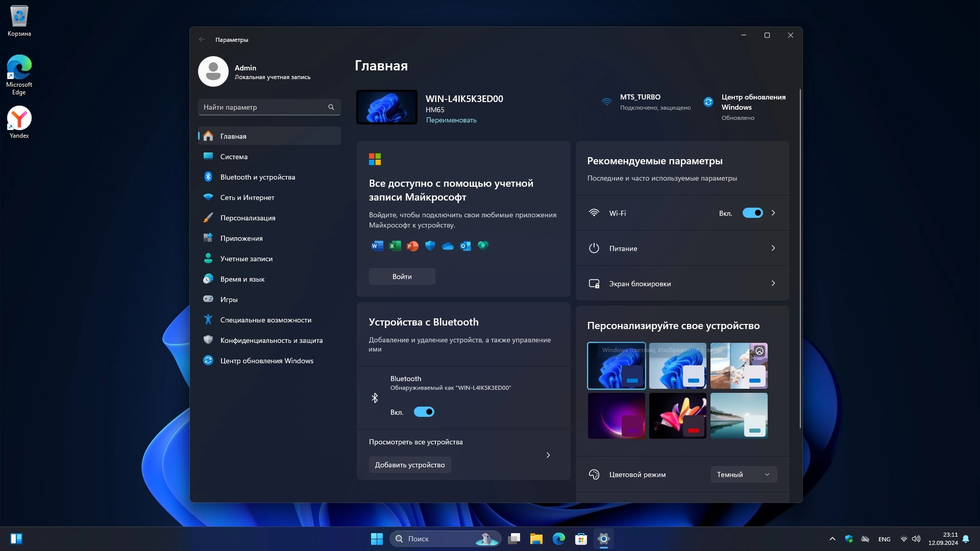980x551 pixels.
Task: Click the File Explorer taskbar icon
Action: pyautogui.click(x=536, y=539)
